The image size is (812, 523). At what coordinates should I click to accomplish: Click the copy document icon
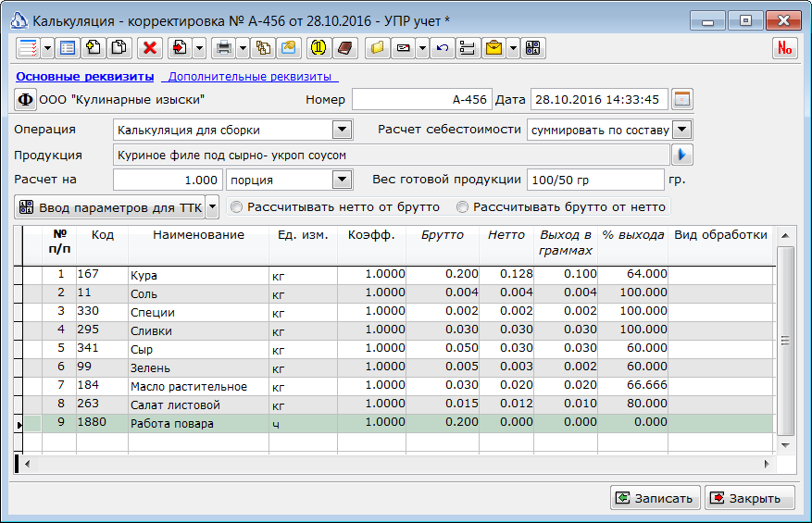coord(119,48)
